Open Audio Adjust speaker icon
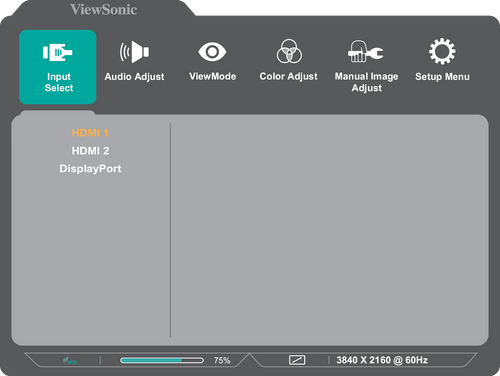 point(134,52)
